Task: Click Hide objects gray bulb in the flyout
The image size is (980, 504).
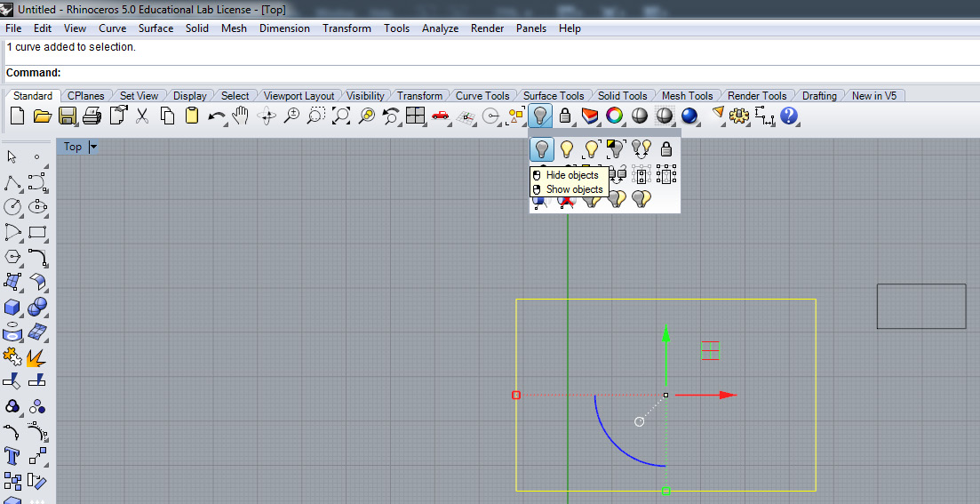Action: tap(542, 148)
